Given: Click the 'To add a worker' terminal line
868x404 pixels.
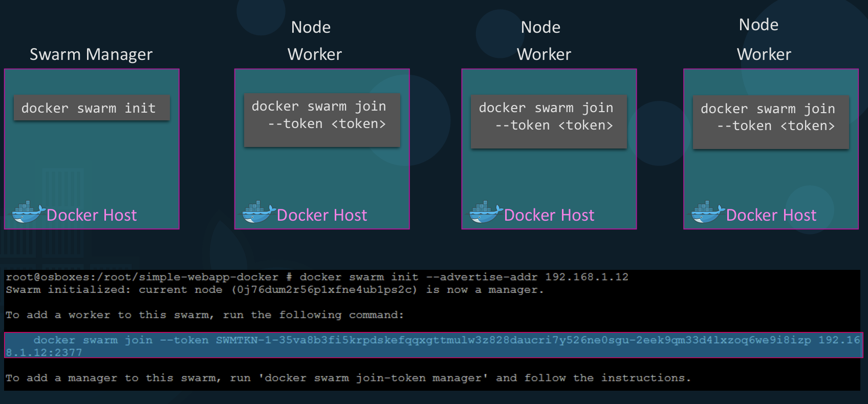Looking at the screenshot, I should [x=205, y=315].
